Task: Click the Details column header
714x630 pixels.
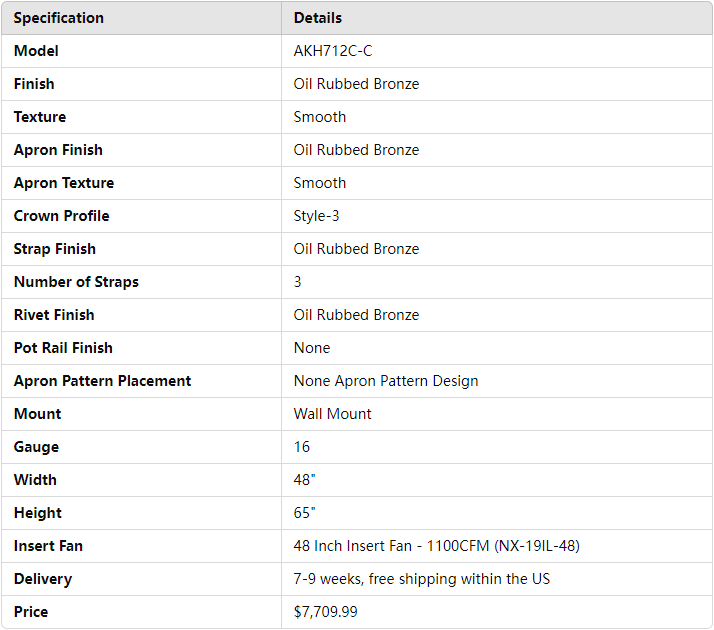Action: [317, 18]
